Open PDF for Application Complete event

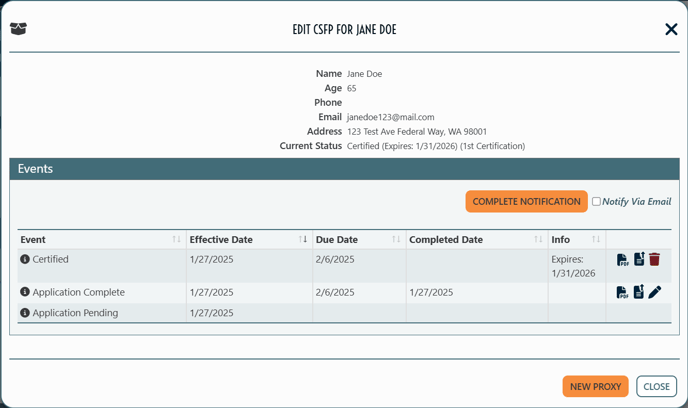tap(623, 292)
